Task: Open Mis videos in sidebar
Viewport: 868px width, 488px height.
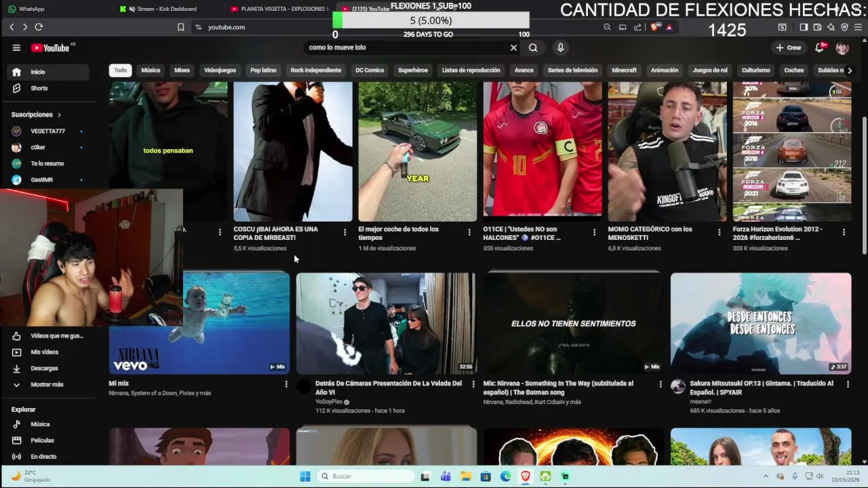Action: [48, 352]
